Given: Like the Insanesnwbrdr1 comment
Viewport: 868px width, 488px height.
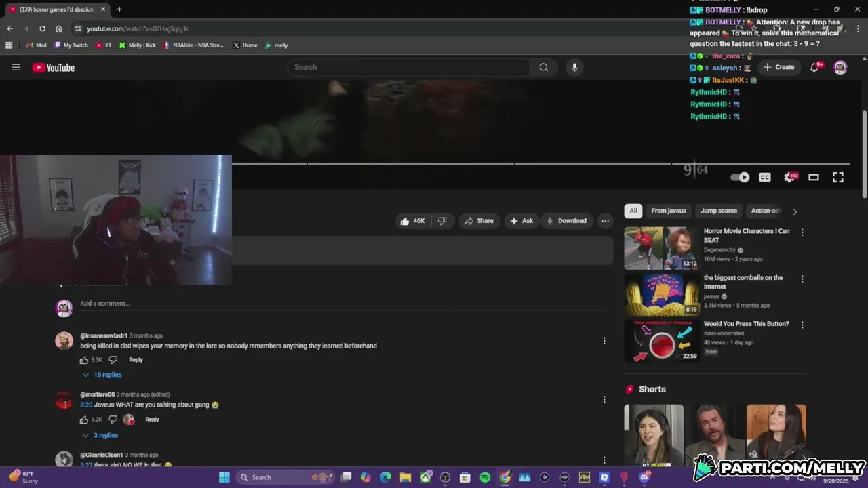Looking at the screenshot, I should [84, 360].
